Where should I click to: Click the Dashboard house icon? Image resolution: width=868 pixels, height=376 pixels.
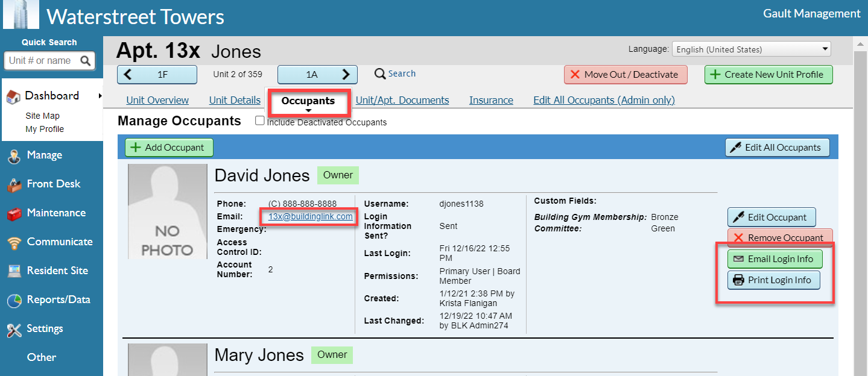coord(13,96)
